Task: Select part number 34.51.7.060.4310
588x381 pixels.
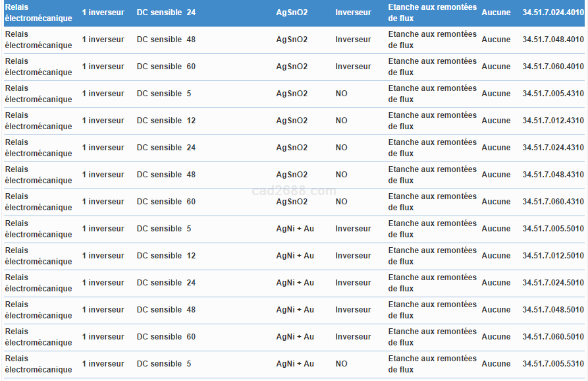Action: click(552, 202)
